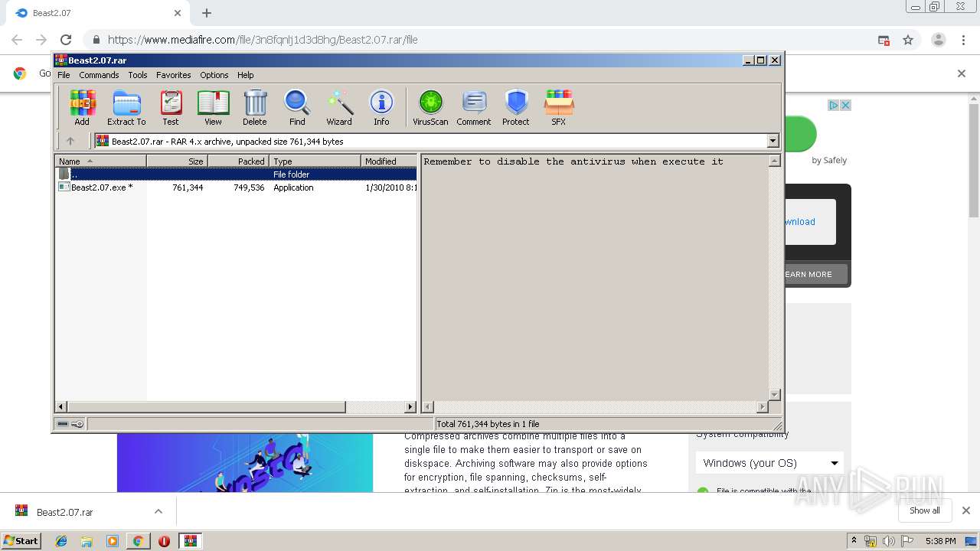This screenshot has height=551, width=980.
Task: Open download options chevron for Beast2.07.rar
Action: 158,511
